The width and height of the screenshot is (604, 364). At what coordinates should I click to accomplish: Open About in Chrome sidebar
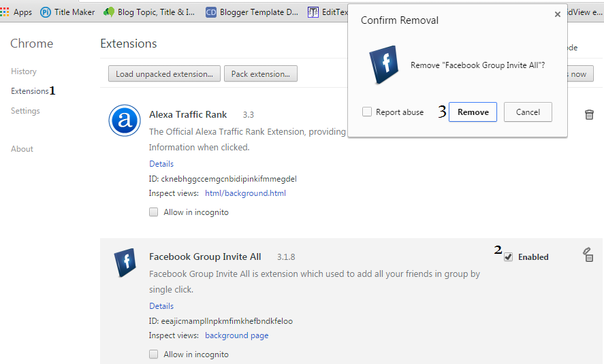pyautogui.click(x=22, y=149)
